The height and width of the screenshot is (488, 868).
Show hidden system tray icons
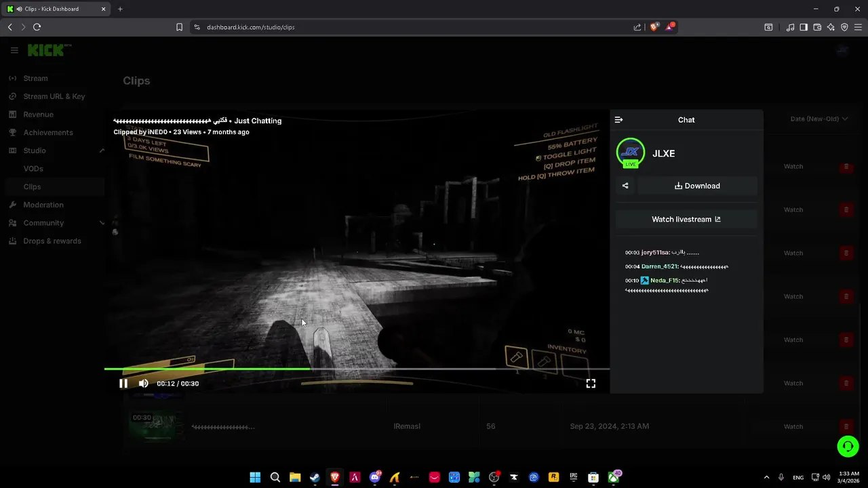click(x=766, y=477)
